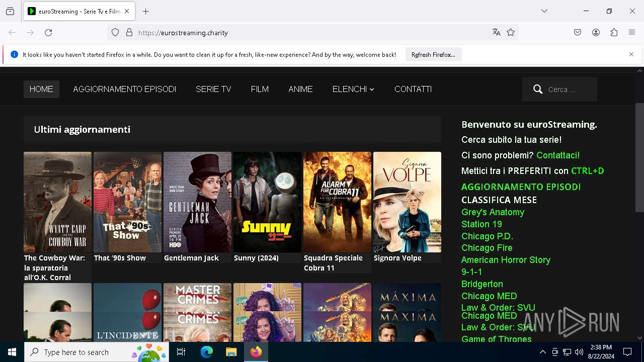Translate this page icon

(497, 33)
